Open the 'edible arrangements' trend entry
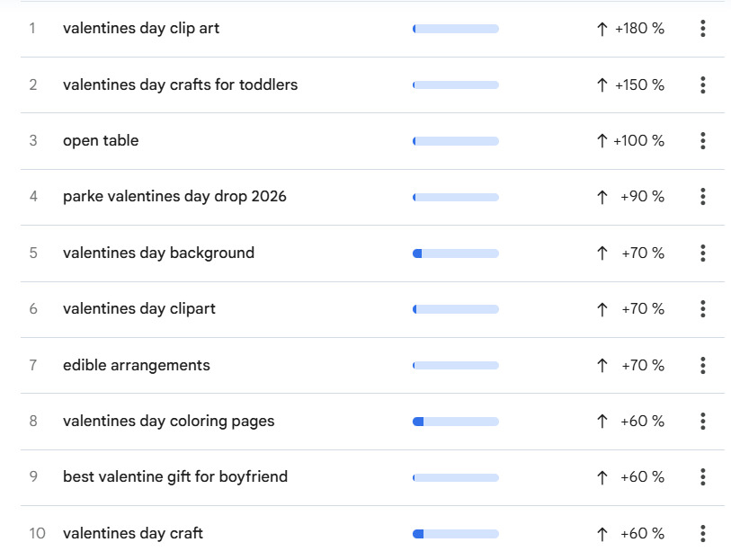The width and height of the screenshot is (731, 560). click(x=135, y=365)
